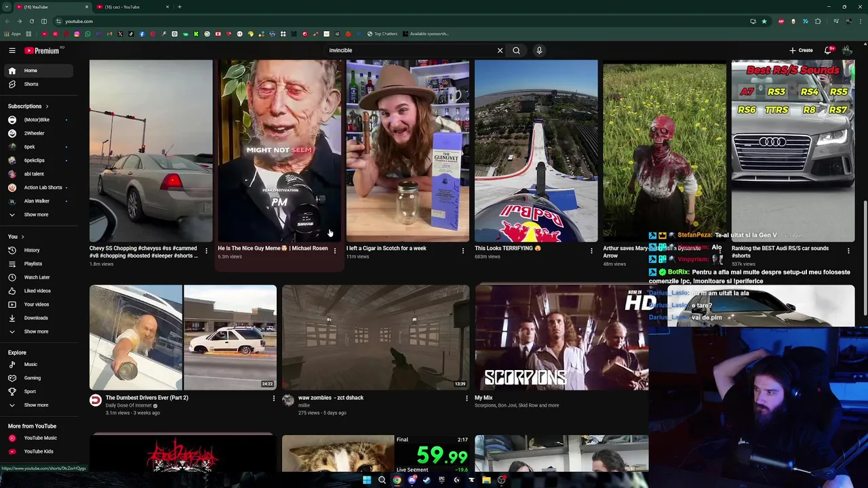Open options for the Nice Guy Meme short
Viewport: 868px width, 488px height.
334,251
